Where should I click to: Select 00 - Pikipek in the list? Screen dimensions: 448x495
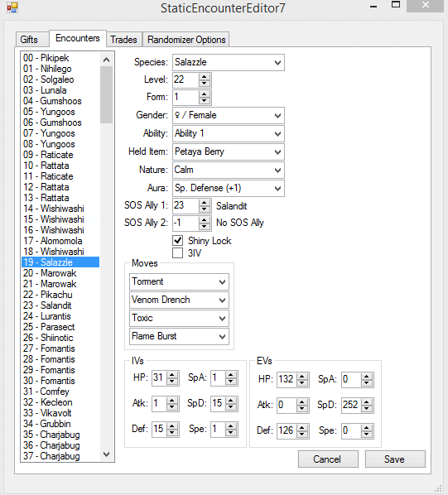pyautogui.click(x=60, y=58)
